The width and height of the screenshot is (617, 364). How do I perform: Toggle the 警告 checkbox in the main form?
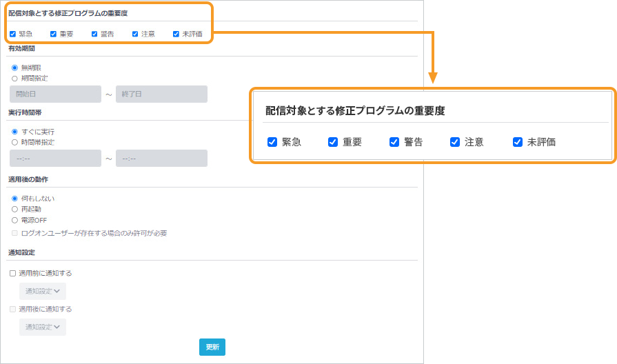[94, 34]
